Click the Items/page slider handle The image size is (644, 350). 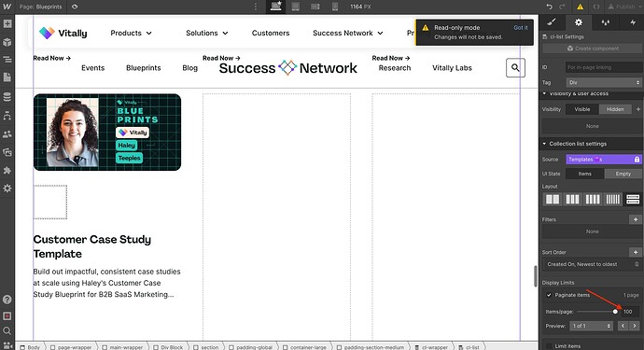(x=615, y=312)
